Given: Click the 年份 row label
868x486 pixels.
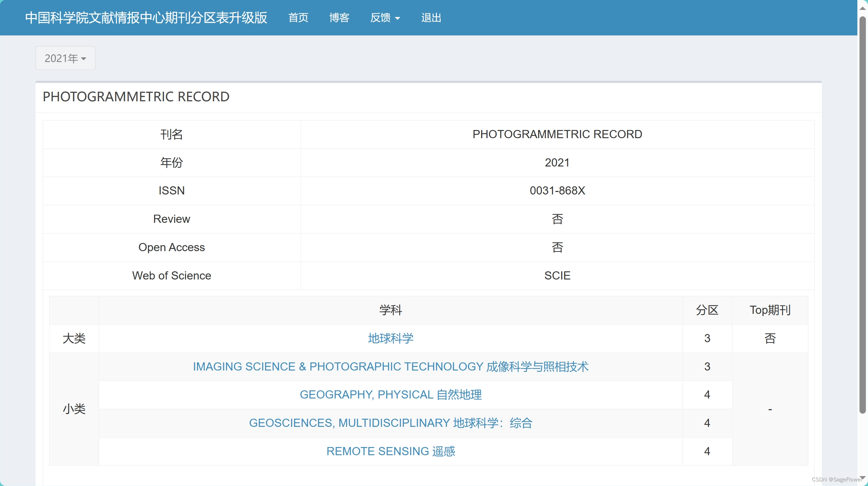Looking at the screenshot, I should [x=171, y=163].
